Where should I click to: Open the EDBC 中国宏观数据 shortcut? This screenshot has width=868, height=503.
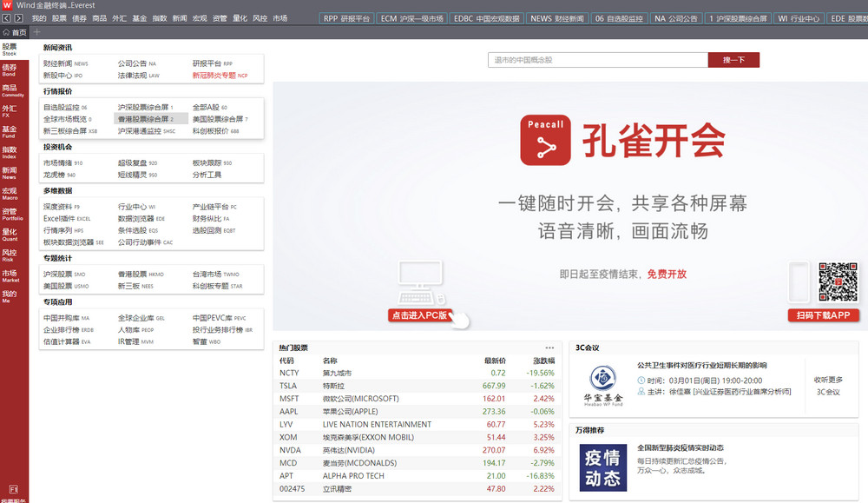(487, 18)
